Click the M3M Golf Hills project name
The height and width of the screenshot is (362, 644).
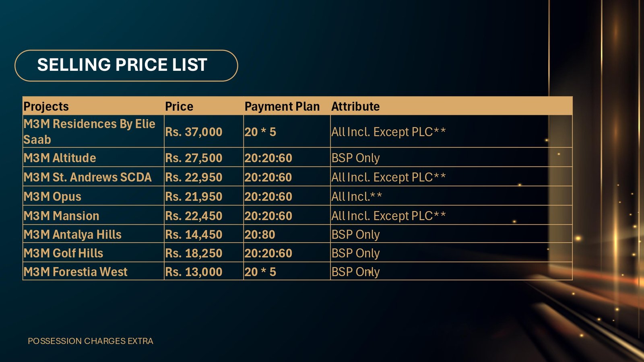coord(63,253)
